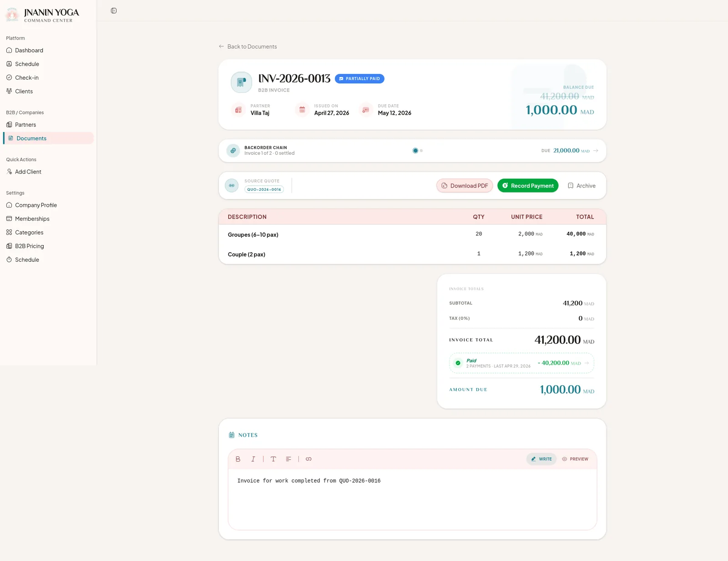Select the heading text tool

pyautogui.click(x=273, y=459)
